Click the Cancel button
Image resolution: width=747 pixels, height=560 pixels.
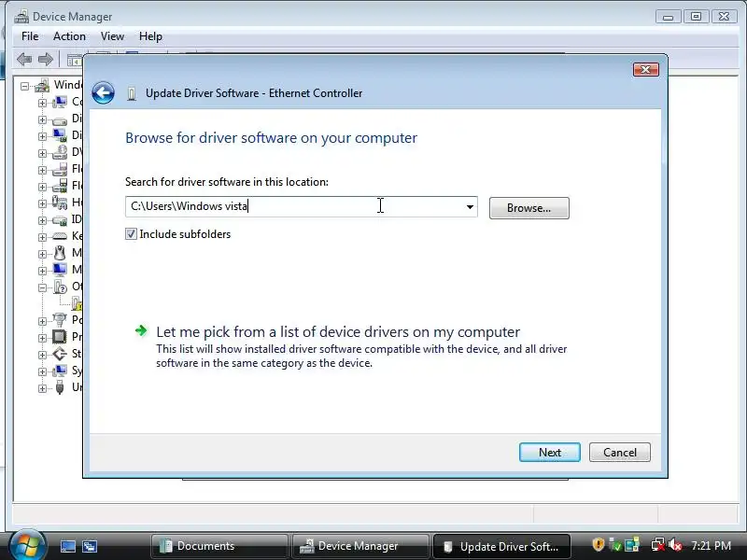coord(619,452)
